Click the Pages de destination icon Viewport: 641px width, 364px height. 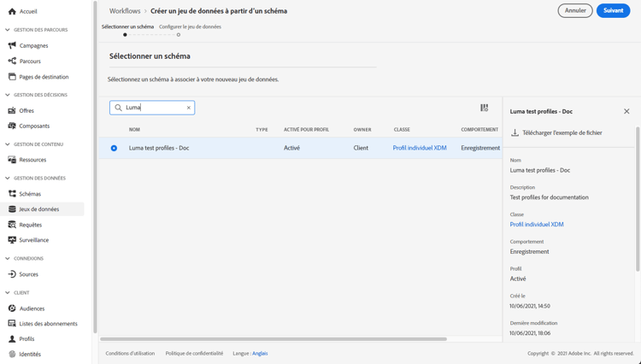point(12,76)
